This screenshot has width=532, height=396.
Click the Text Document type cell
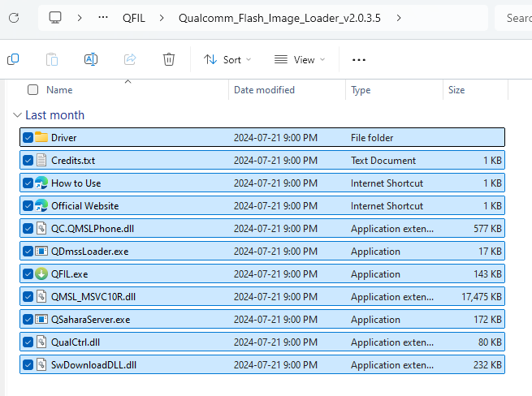tap(383, 161)
